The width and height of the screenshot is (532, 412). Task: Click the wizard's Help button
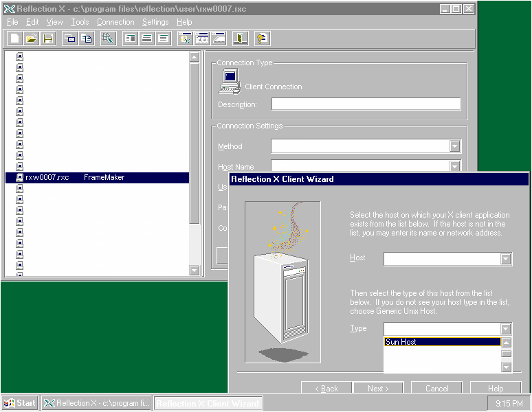click(496, 388)
